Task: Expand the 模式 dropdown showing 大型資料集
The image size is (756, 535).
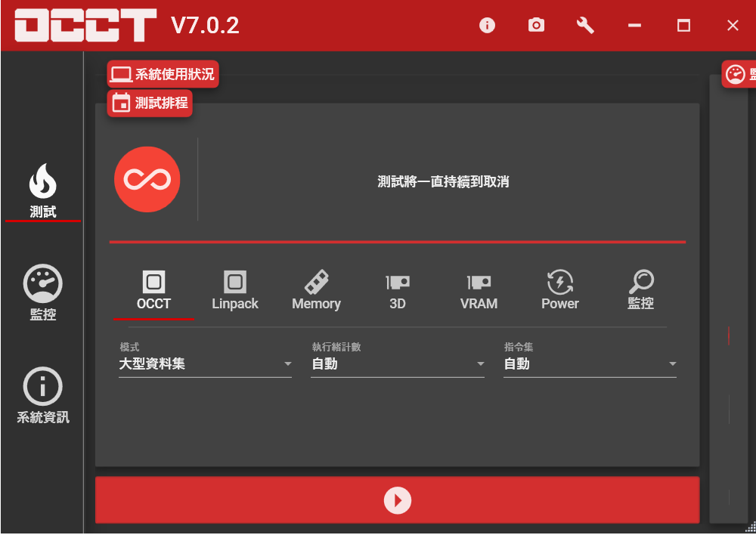Action: coord(204,364)
